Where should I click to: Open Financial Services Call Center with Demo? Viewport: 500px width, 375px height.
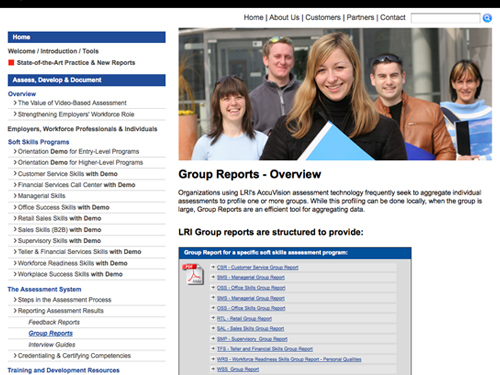point(76,185)
